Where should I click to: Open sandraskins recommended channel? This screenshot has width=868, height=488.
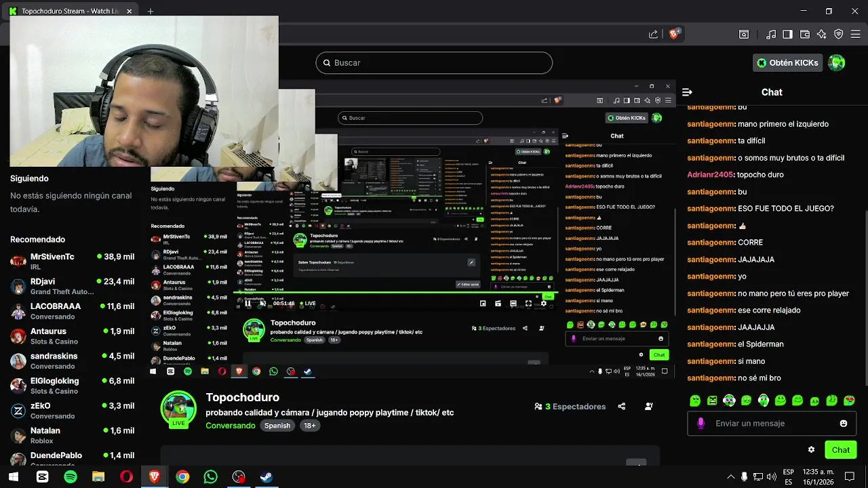[x=73, y=361]
